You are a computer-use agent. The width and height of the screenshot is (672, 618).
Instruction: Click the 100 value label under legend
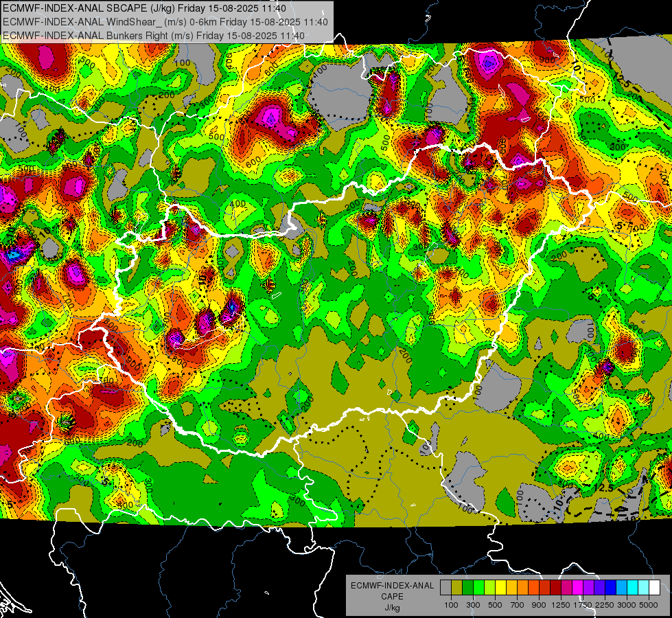(x=451, y=605)
